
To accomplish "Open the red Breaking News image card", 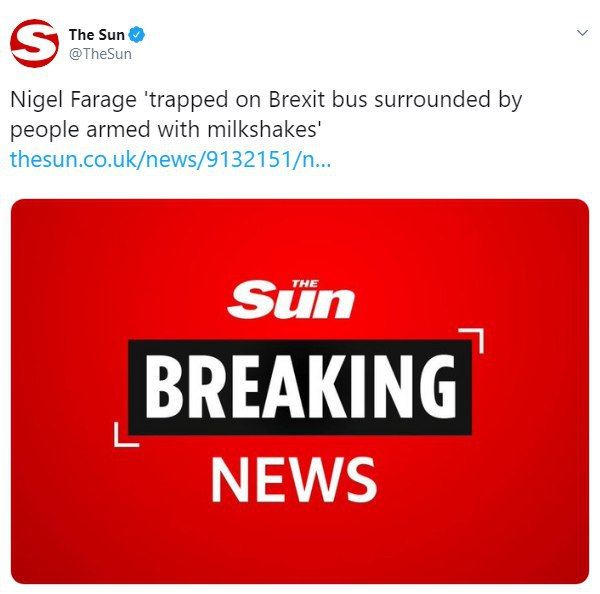I will click(300, 391).
